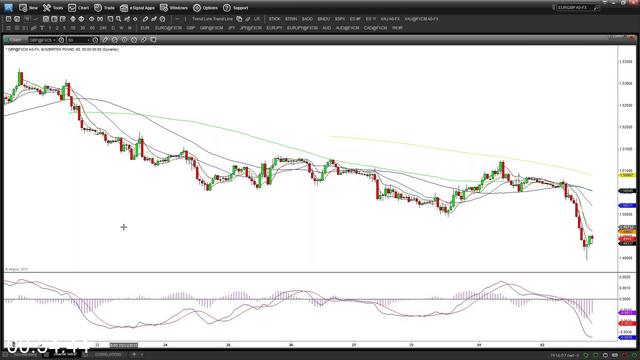The width and height of the screenshot is (640, 360).
Task: Click the copy icon after Trend Line label
Action: (239, 19)
